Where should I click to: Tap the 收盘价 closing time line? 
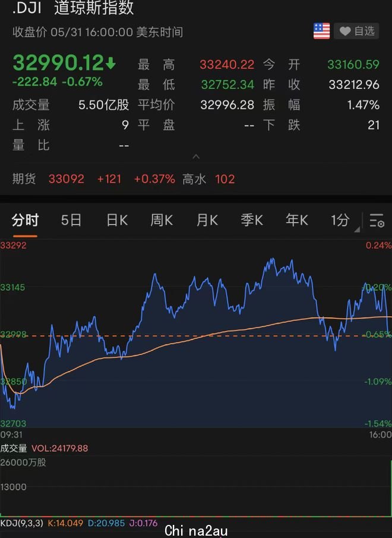97,32
